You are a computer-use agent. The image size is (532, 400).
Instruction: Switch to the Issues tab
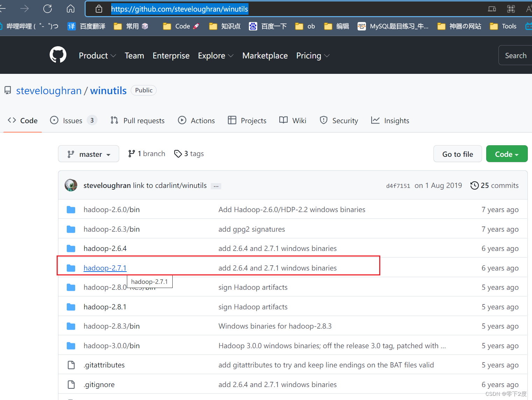(x=73, y=121)
